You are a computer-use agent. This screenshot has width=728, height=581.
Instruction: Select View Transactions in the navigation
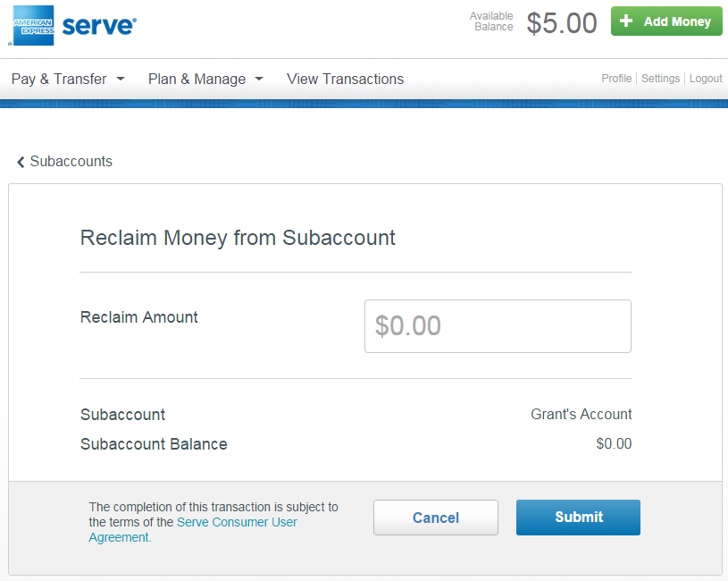(x=345, y=79)
